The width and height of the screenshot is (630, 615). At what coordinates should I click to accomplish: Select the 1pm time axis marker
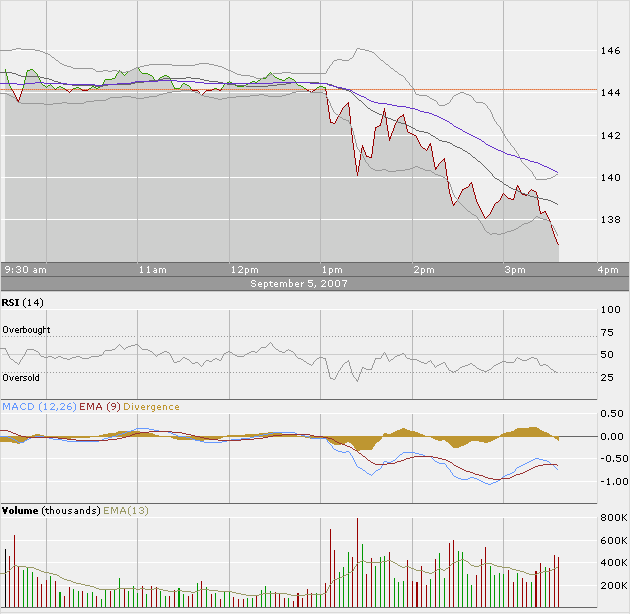point(332,270)
